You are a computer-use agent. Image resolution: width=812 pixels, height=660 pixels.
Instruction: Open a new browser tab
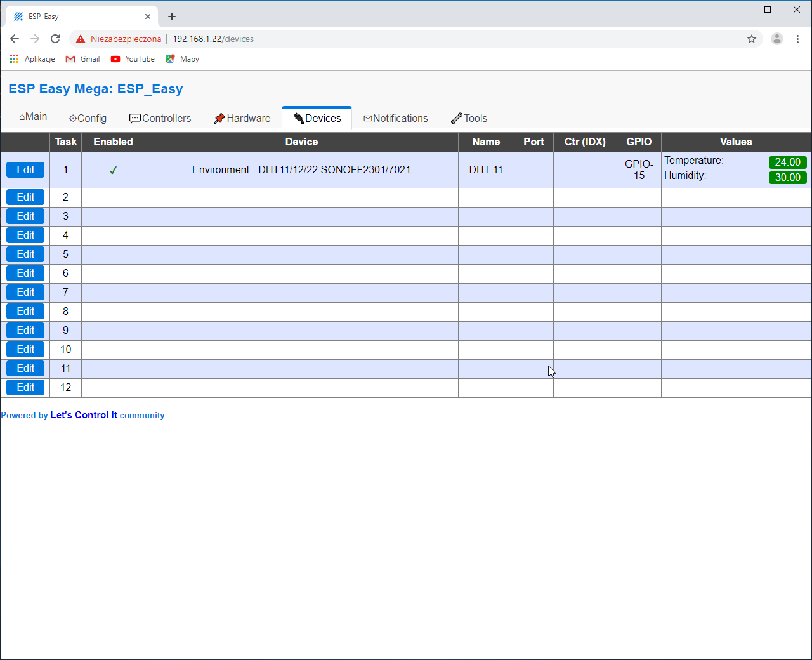tap(172, 16)
